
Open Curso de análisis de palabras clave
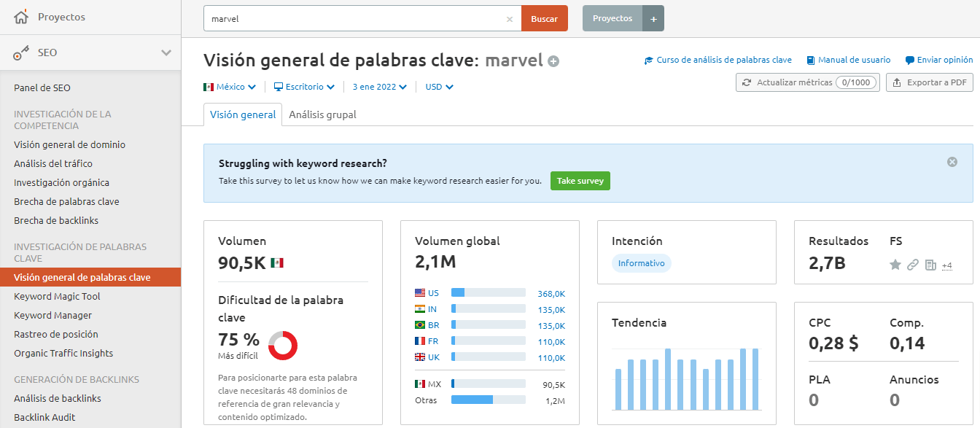717,61
